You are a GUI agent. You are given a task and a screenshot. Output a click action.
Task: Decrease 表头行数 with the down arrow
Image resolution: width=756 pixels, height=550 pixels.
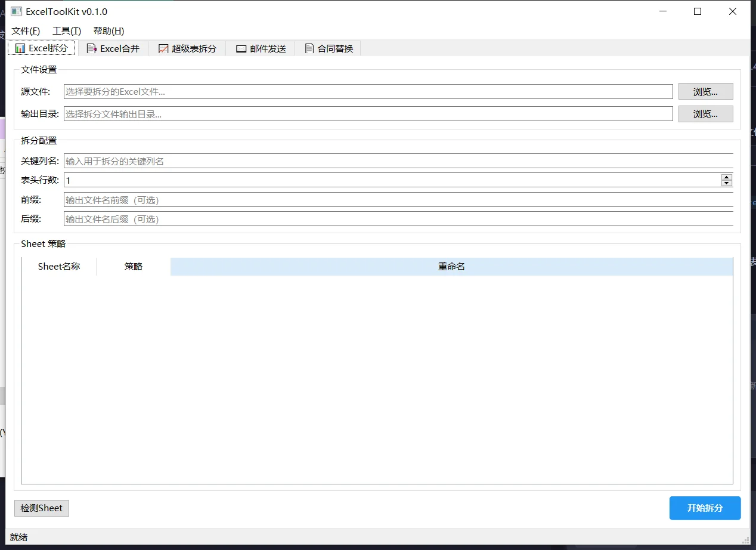726,183
